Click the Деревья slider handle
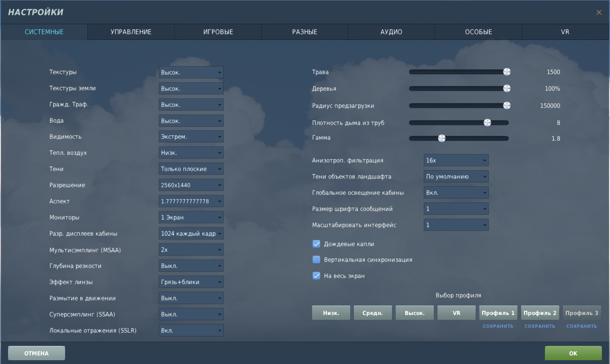The width and height of the screenshot is (610, 364). point(506,88)
